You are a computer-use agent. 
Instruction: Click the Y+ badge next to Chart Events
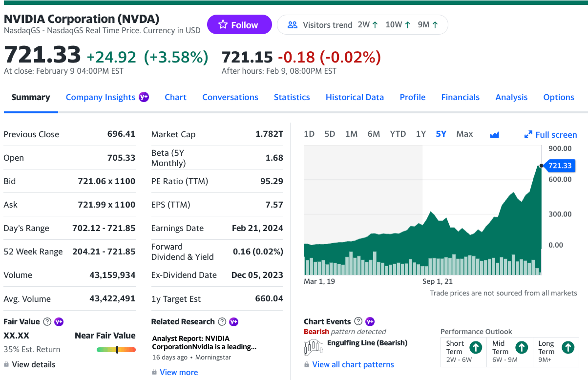coord(370,321)
